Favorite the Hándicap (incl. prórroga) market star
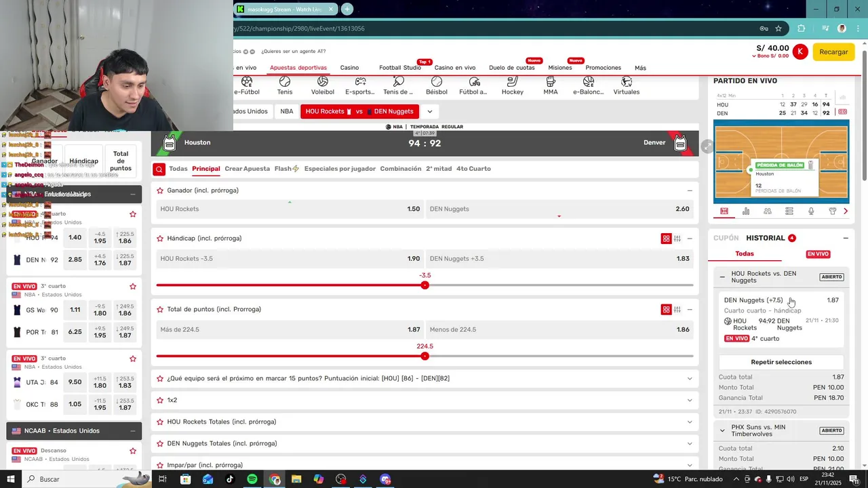 click(x=160, y=239)
